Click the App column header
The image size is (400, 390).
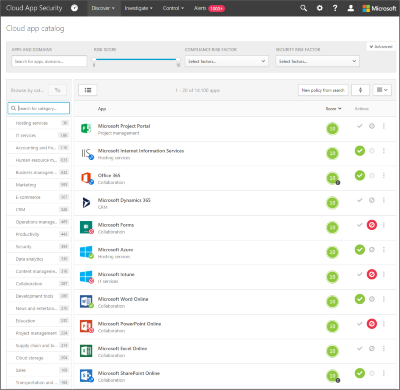pos(102,109)
